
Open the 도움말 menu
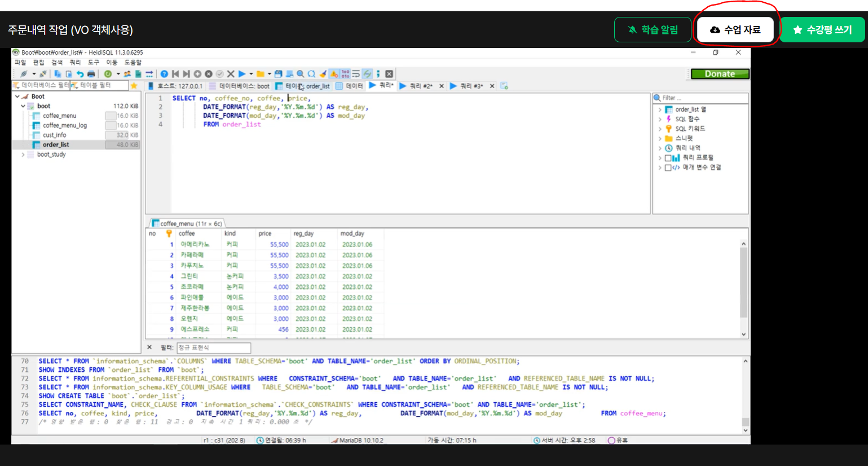point(133,63)
